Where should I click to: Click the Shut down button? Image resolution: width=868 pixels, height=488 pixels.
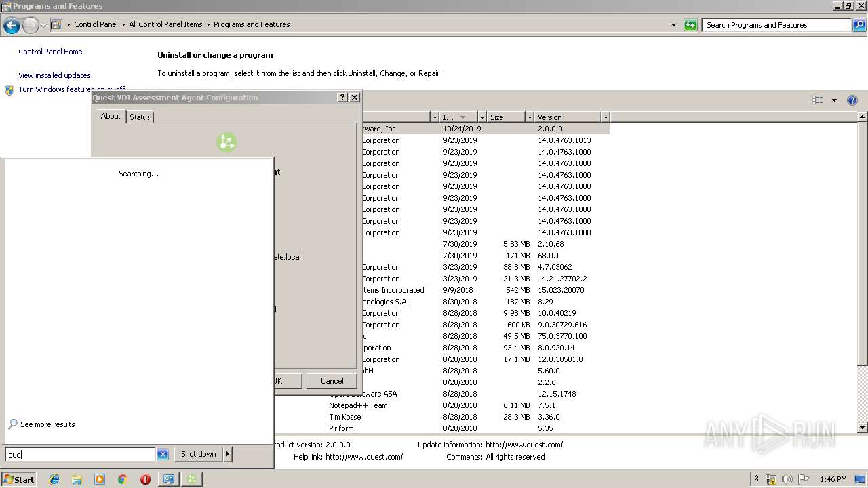199,454
